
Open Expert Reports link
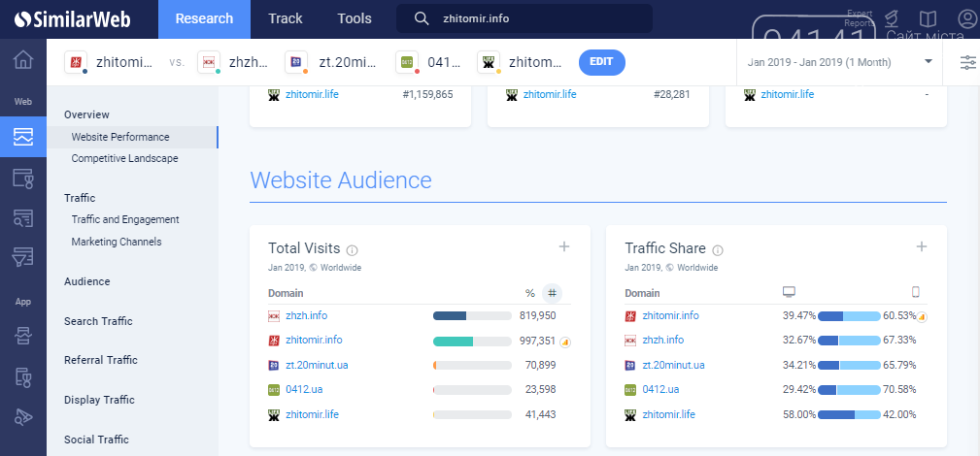point(860,18)
